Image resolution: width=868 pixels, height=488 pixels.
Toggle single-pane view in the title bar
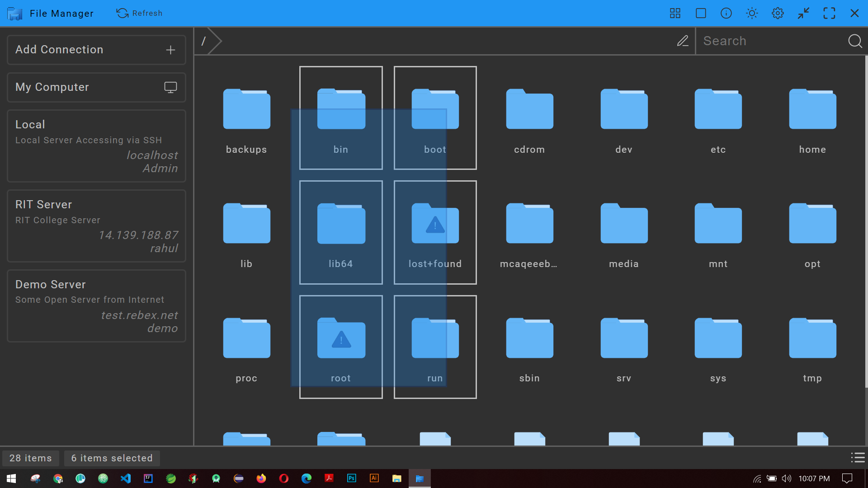[701, 13]
